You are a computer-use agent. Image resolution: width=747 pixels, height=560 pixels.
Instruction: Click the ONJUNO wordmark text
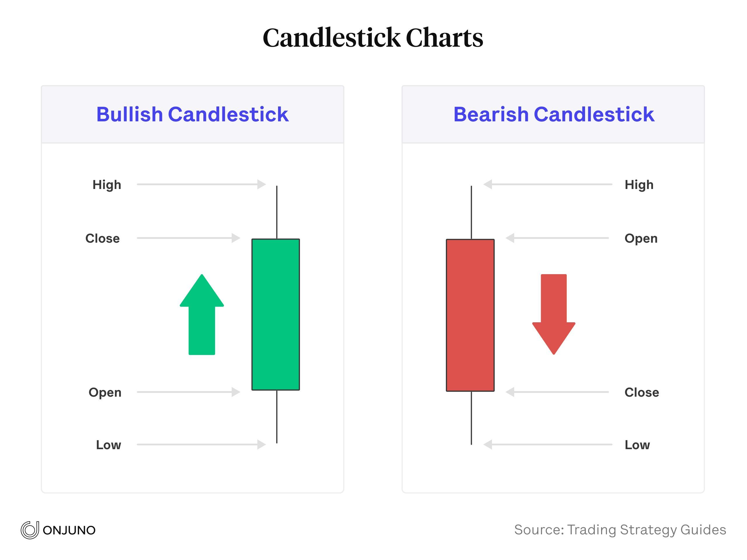[69, 530]
